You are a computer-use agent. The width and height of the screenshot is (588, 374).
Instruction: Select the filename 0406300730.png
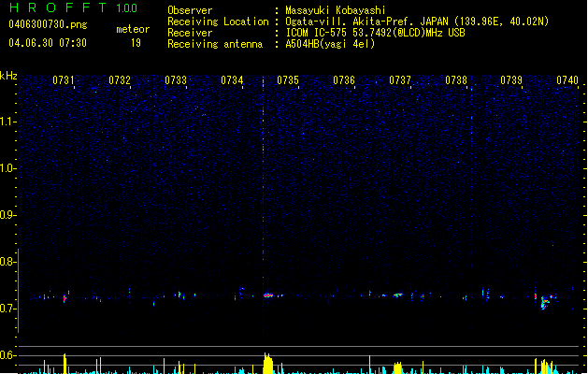(48, 24)
